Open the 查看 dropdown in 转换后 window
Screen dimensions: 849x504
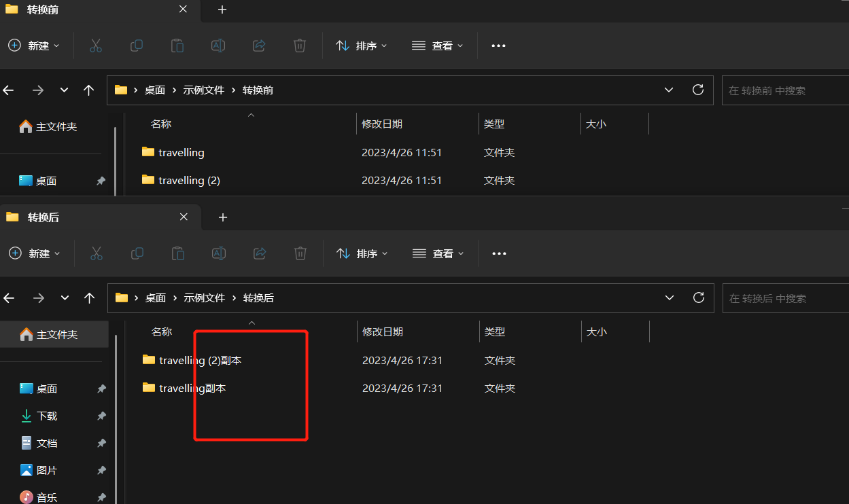(438, 253)
